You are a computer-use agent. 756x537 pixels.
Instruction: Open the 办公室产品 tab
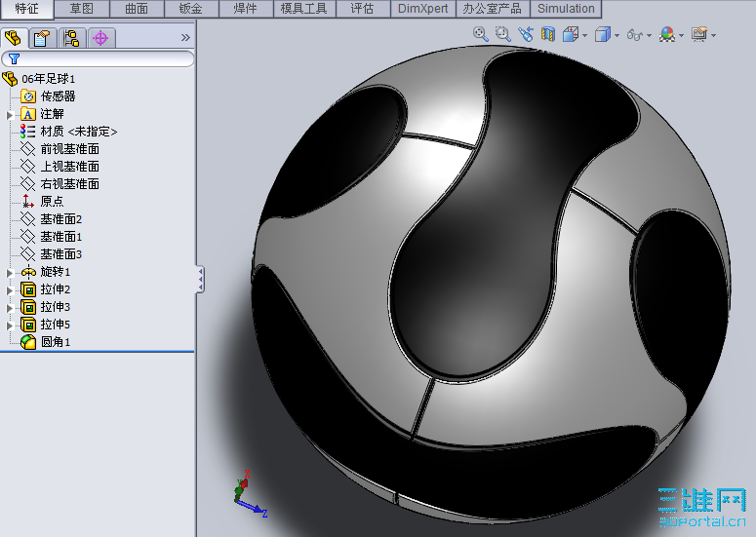click(493, 9)
